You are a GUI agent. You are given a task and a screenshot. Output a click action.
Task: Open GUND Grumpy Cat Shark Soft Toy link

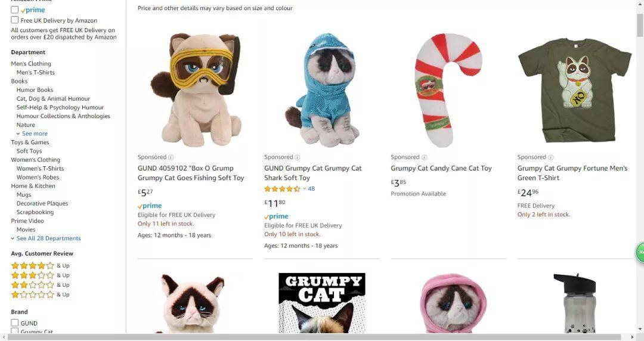click(313, 173)
